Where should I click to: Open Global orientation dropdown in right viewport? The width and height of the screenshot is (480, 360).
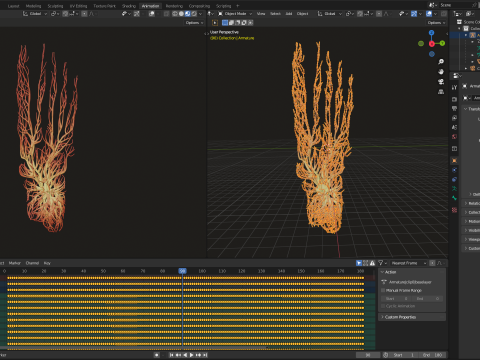click(x=329, y=14)
